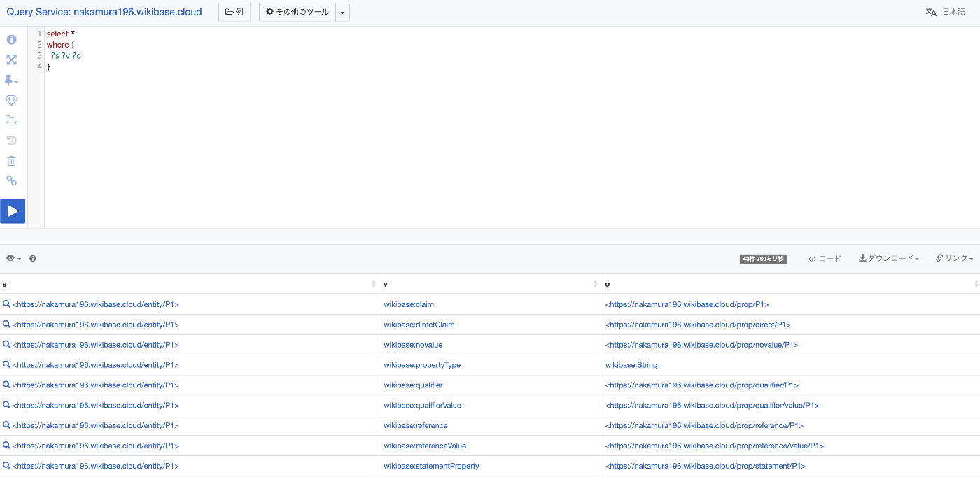Run the SPARQL query
Image resolution: width=980 pixels, height=477 pixels.
coord(13,211)
